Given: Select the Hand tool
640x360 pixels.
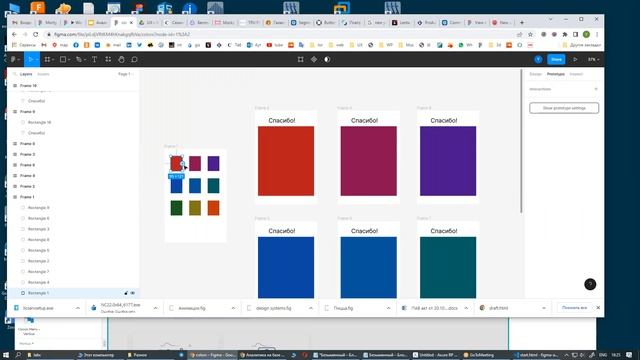Looking at the screenshot, I should [x=121, y=60].
